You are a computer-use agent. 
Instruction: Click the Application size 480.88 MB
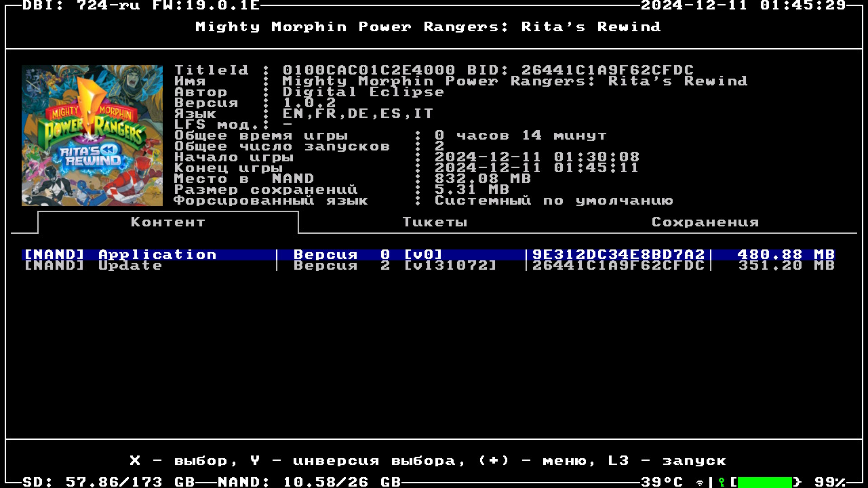[787, 255]
